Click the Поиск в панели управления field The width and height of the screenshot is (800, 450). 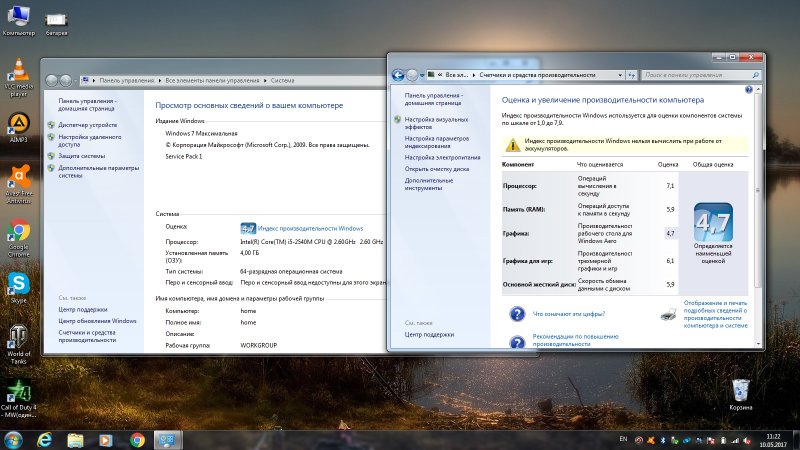click(695, 75)
